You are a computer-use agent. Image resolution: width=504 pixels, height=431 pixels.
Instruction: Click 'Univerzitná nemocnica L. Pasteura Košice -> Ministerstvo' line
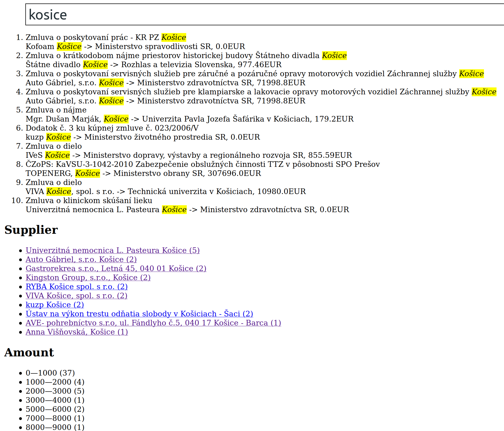pos(187,210)
